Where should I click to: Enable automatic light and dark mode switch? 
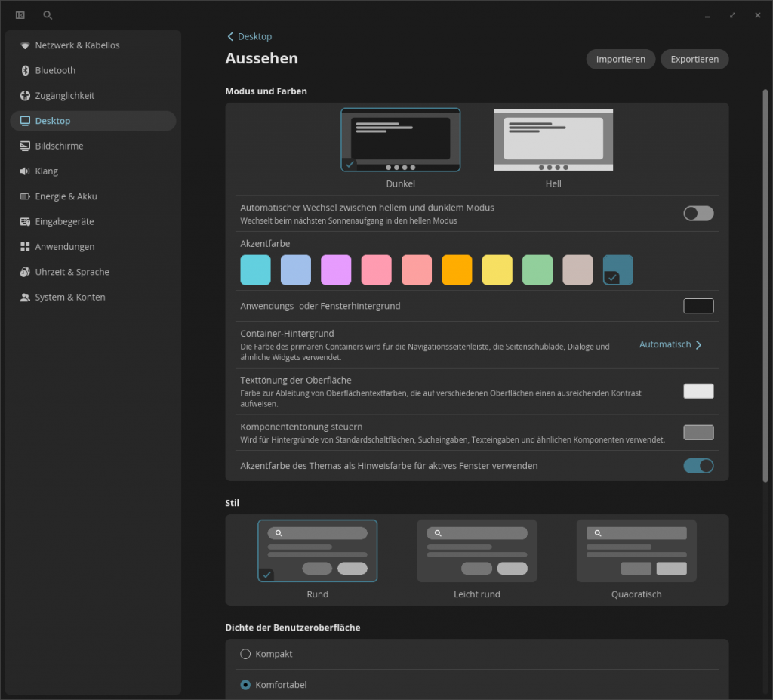[x=698, y=214]
